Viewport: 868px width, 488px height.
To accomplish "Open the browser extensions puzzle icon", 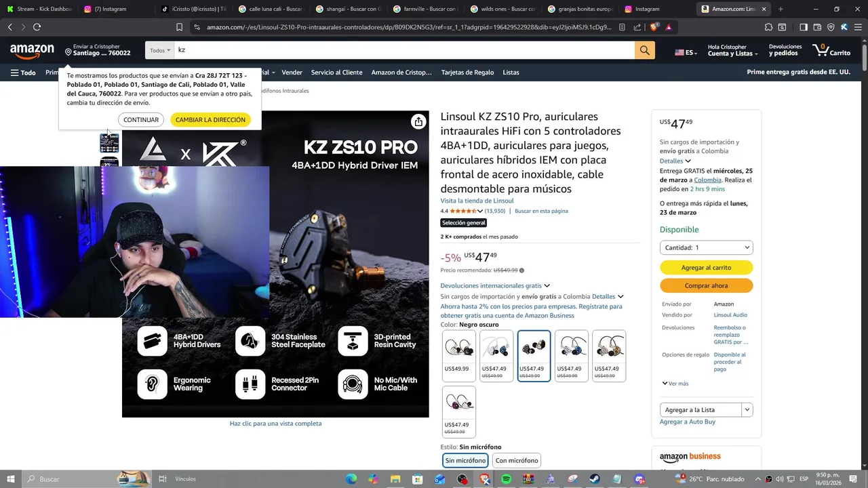I will pos(768,27).
